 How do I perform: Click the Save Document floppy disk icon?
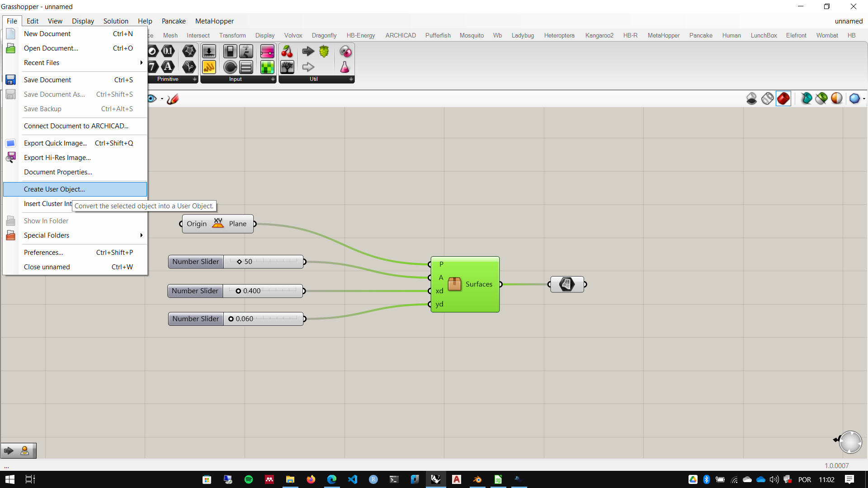pyautogui.click(x=10, y=80)
